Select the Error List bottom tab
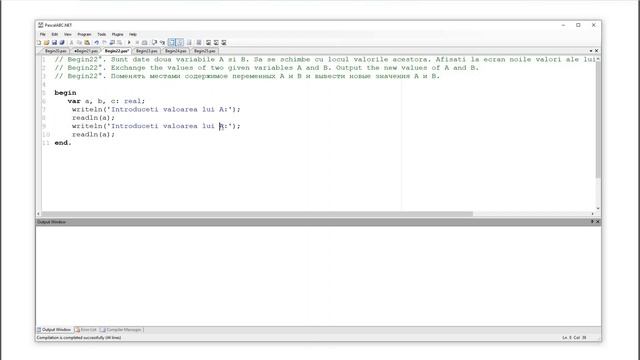Screen dimensions: 640x360 coord(86,330)
